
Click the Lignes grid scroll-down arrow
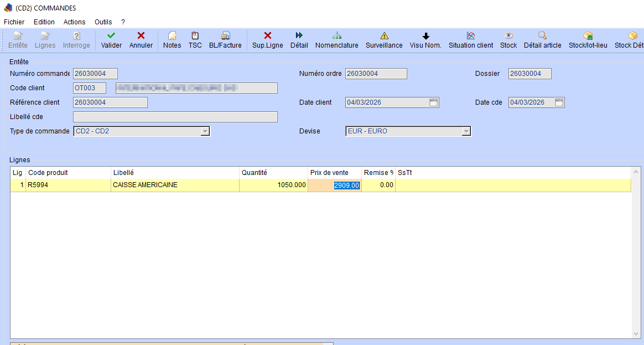(x=636, y=334)
